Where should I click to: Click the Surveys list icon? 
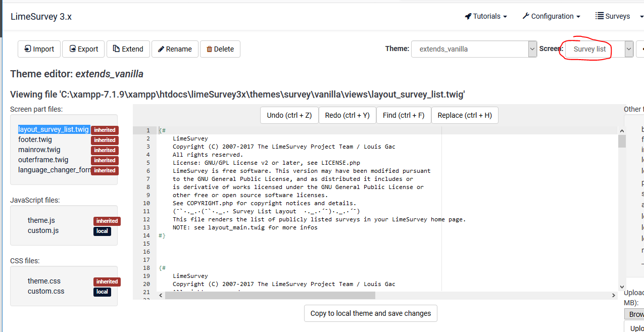point(600,16)
